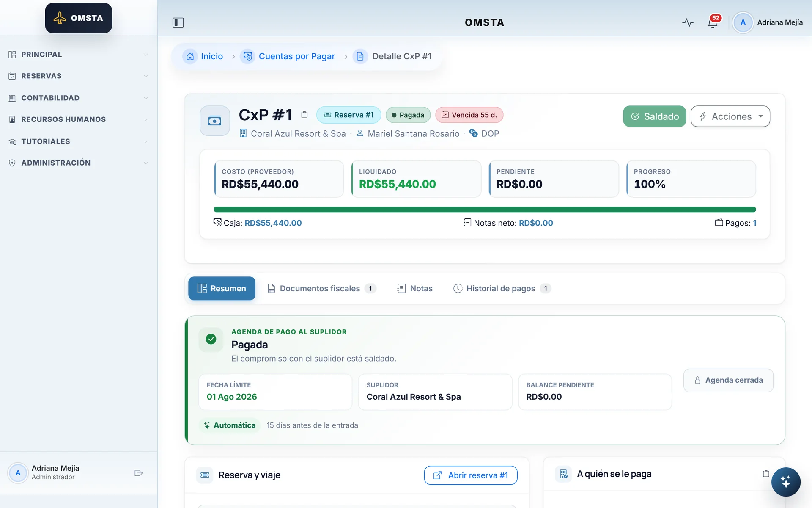Click fecha límite '01 Ago 2026'
This screenshot has height=508, width=812.
tap(232, 397)
